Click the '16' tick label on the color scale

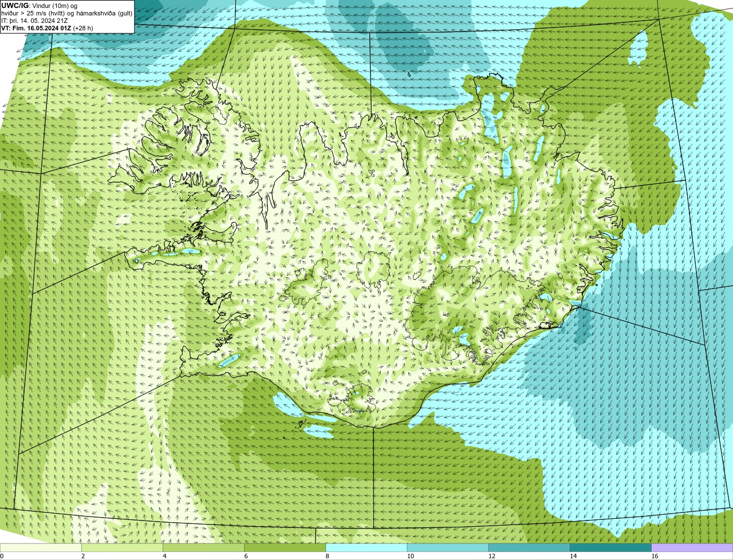655,556
